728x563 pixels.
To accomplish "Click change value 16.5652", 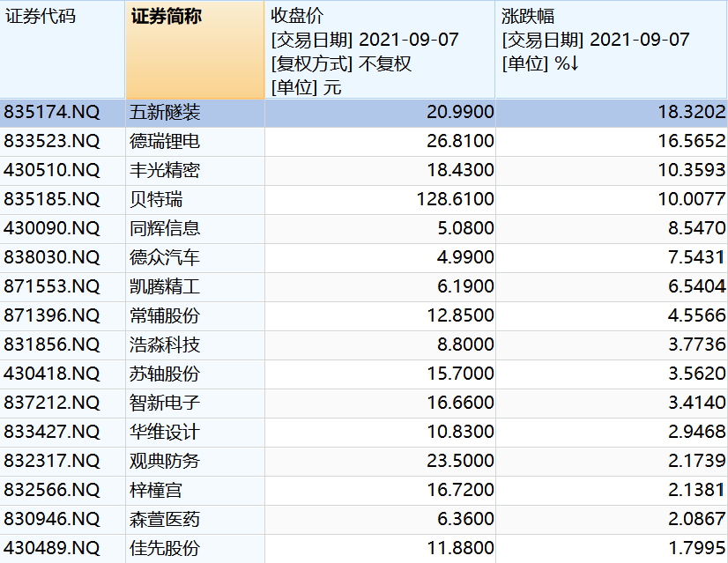I will click(x=692, y=141).
